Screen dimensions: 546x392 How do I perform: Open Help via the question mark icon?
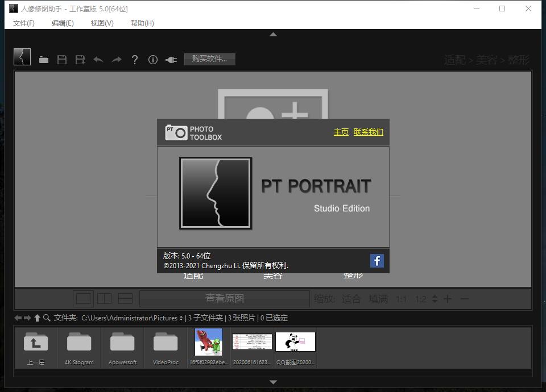[x=135, y=59]
